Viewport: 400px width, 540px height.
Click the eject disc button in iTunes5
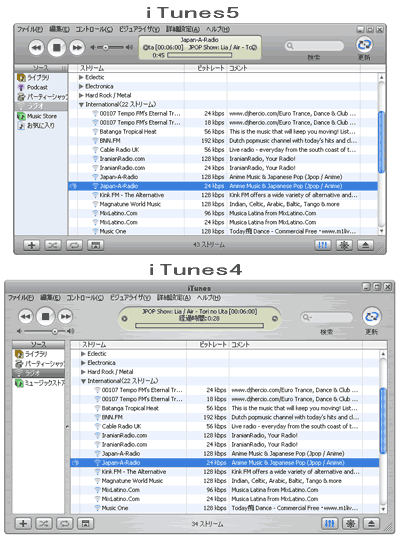pyautogui.click(x=365, y=245)
